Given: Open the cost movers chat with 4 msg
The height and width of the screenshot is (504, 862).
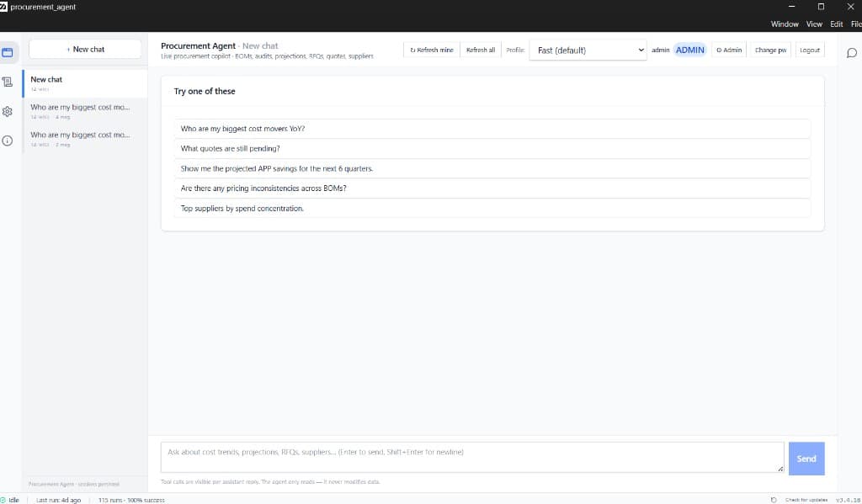Looking at the screenshot, I should tap(85, 112).
